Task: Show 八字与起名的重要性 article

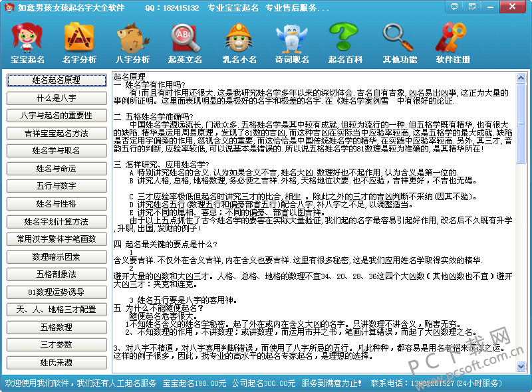Action: pos(57,116)
